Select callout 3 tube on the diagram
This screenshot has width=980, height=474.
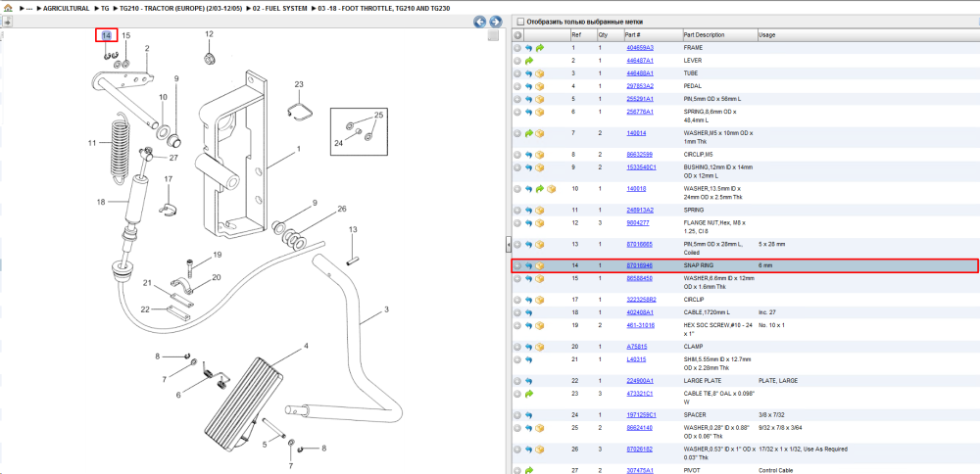tap(386, 309)
